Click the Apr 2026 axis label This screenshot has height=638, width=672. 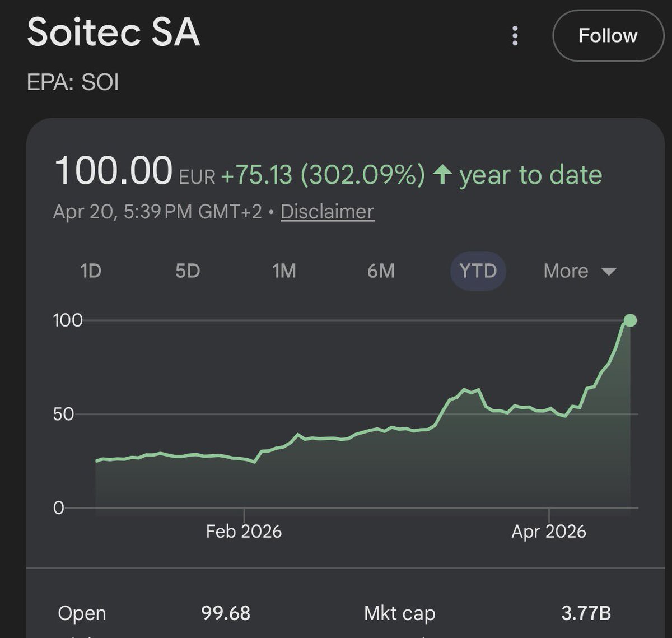(x=549, y=531)
